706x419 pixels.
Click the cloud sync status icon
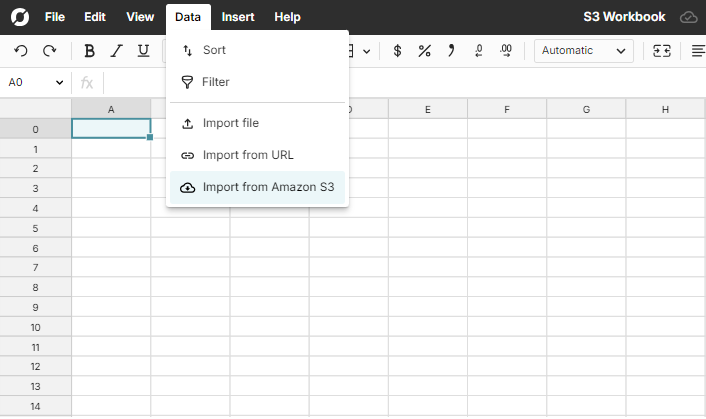pyautogui.click(x=688, y=17)
